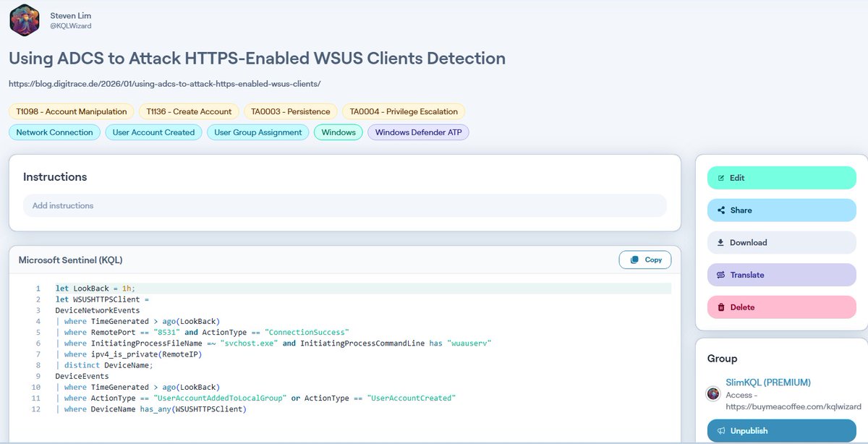Click the SlimKQL group avatar icon

713,393
